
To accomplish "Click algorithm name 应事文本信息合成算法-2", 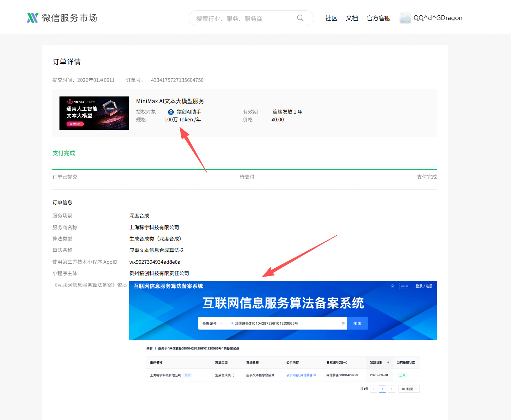I will pyautogui.click(x=156, y=250).
